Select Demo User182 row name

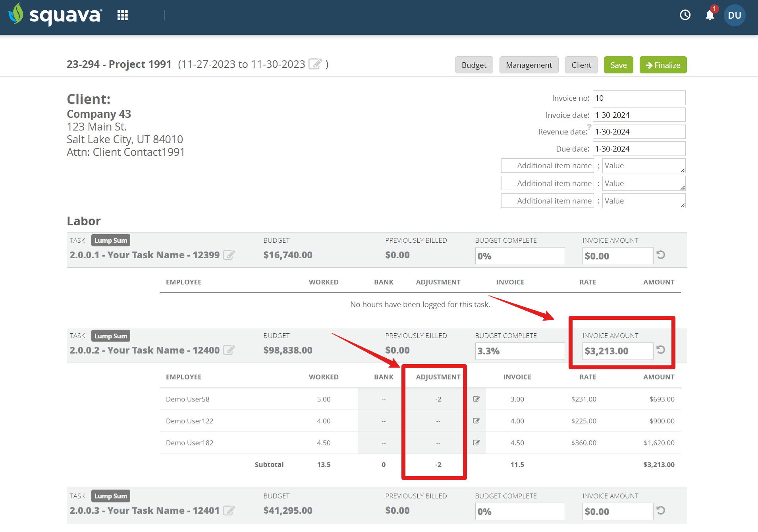click(190, 443)
